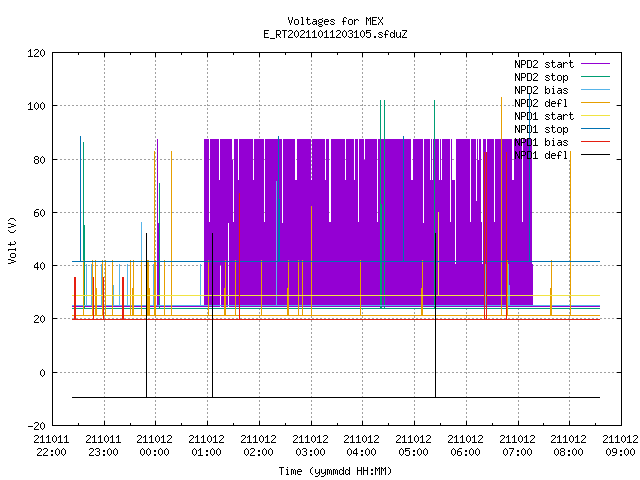
Task: Click the flat black NPD1 defl baseline near -10 V
Action: pos(336,397)
